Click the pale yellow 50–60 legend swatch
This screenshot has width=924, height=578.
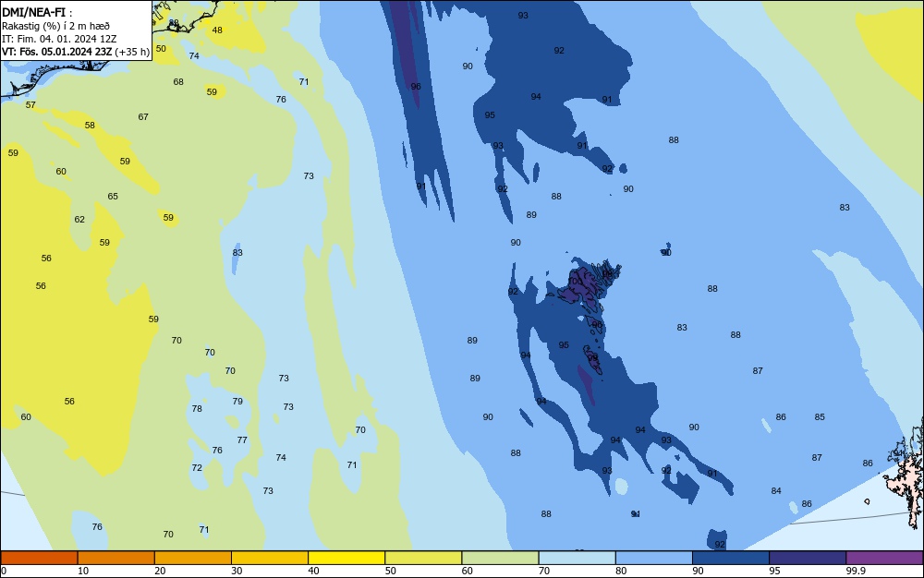point(423,558)
